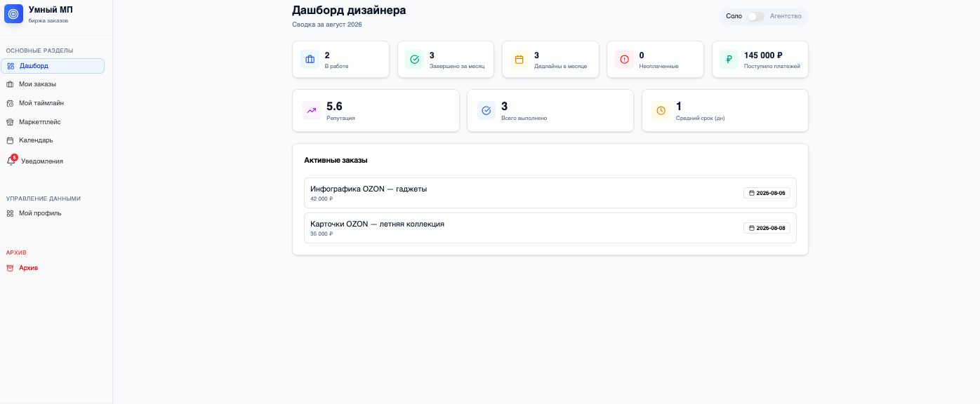Click the Умный МП target logo icon
This screenshot has width=980, height=404.
[13, 14]
